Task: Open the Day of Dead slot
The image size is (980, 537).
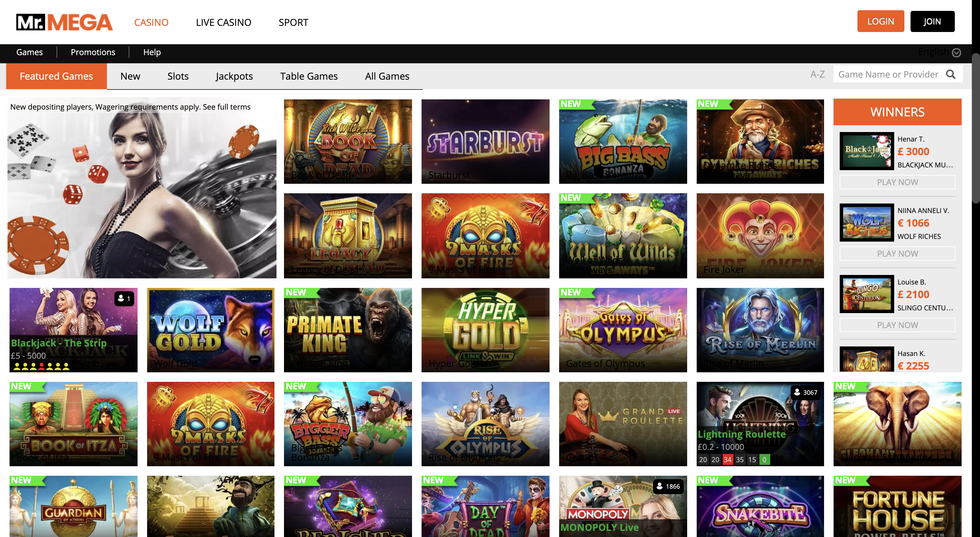Action: pos(486,506)
